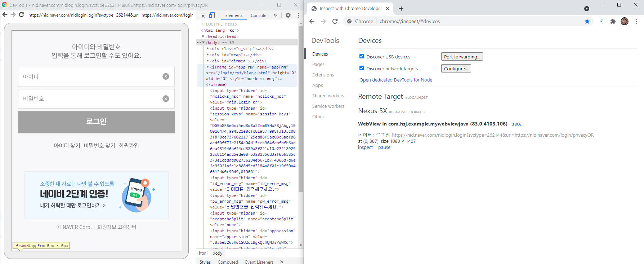Go back in the Chrome inspect window

click(312, 21)
